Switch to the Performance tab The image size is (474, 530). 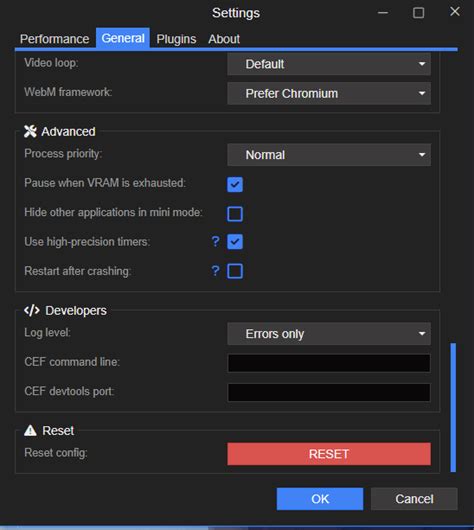point(54,39)
